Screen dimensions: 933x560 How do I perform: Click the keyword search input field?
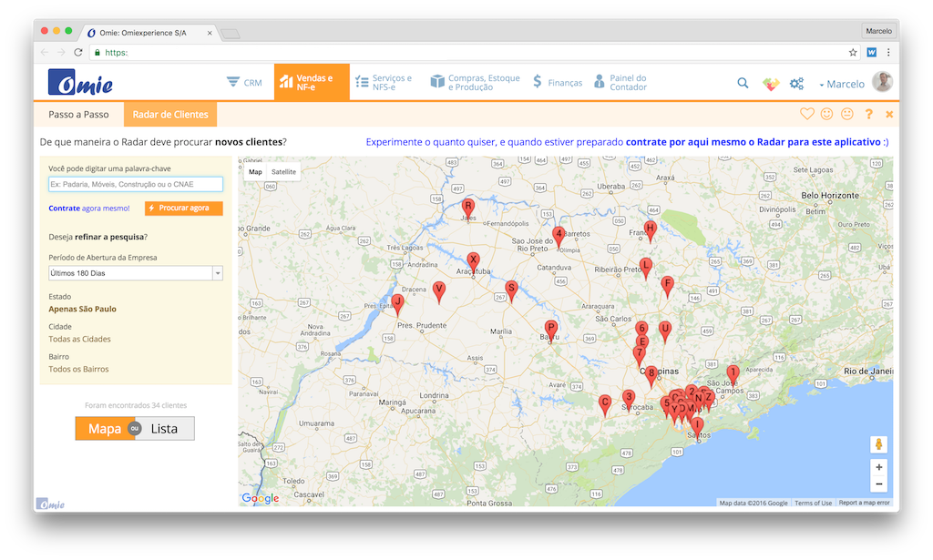pos(136,184)
